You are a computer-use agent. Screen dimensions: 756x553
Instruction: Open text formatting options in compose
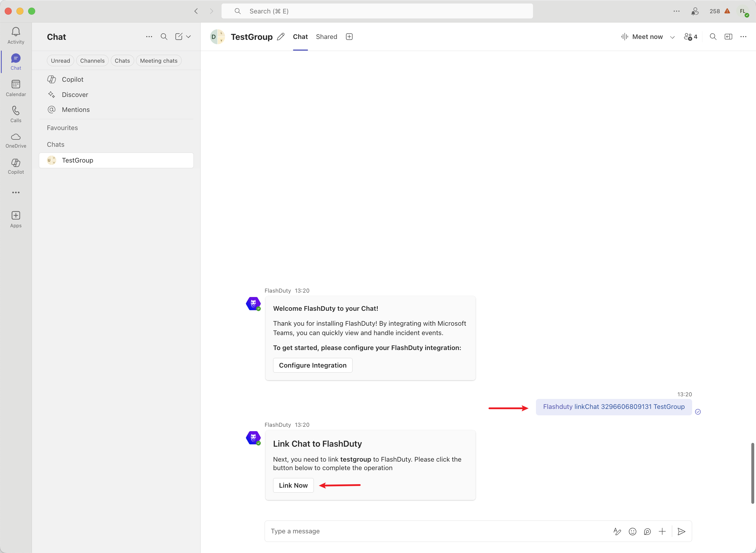[617, 531]
